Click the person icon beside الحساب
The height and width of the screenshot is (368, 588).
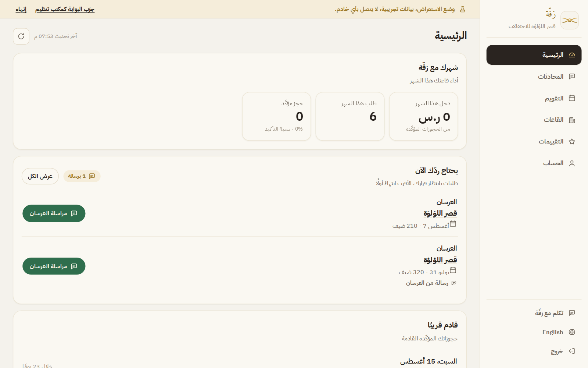(572, 163)
